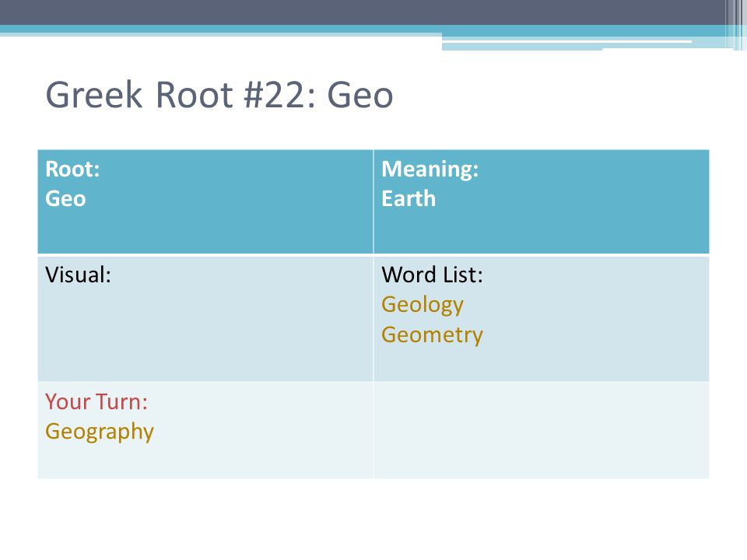Click the striped decoration at banner's right end
This screenshot has height=560, width=747.
(736, 24)
